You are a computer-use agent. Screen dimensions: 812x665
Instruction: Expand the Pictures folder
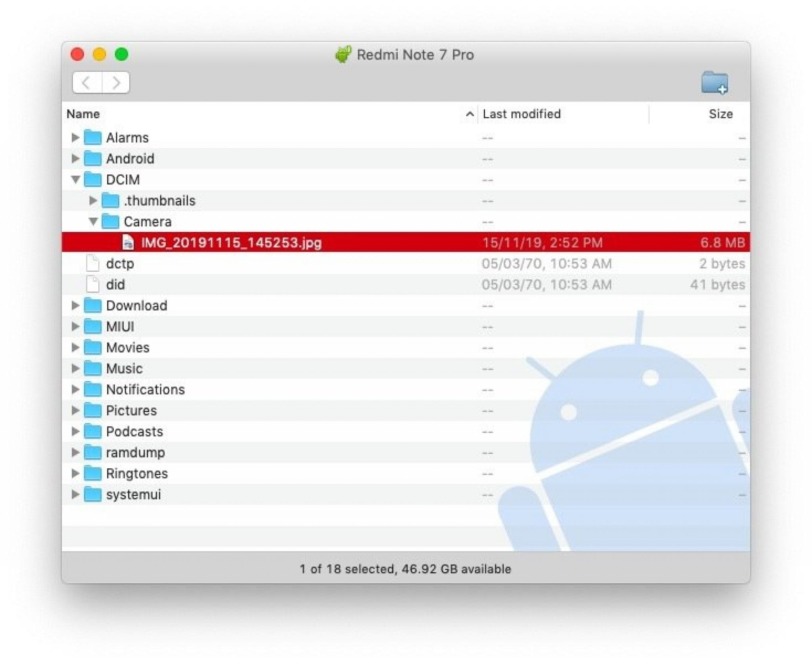75,410
